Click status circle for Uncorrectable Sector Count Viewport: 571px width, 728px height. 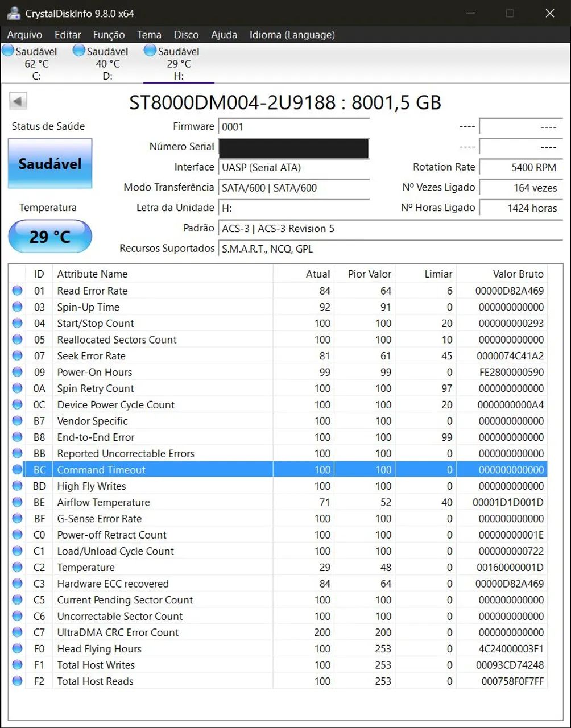pyautogui.click(x=17, y=617)
